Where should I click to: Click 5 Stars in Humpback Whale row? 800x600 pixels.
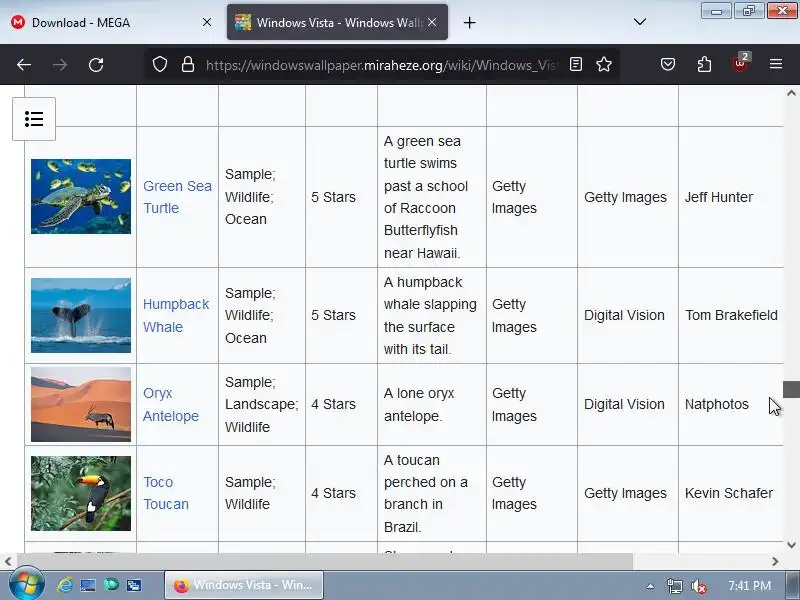click(333, 315)
